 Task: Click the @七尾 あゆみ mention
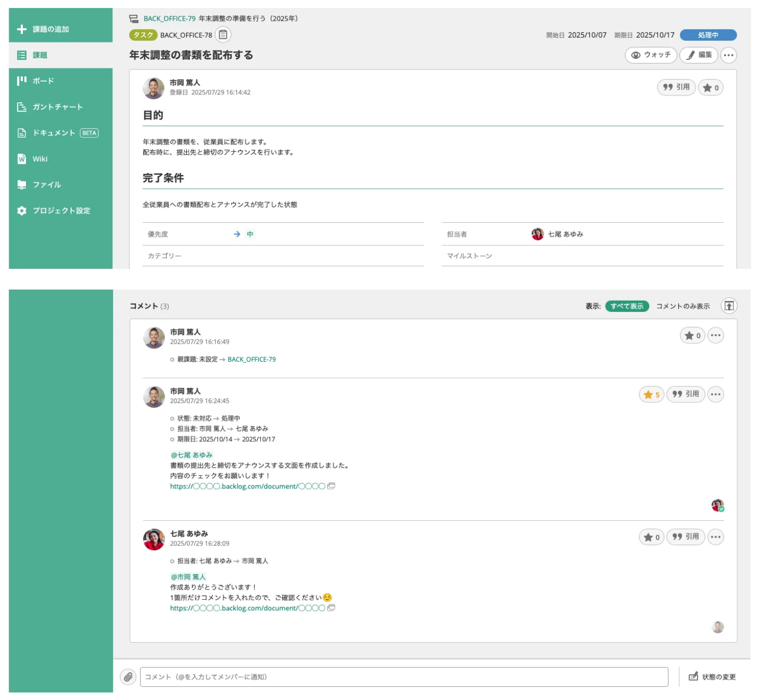pyautogui.click(x=191, y=455)
